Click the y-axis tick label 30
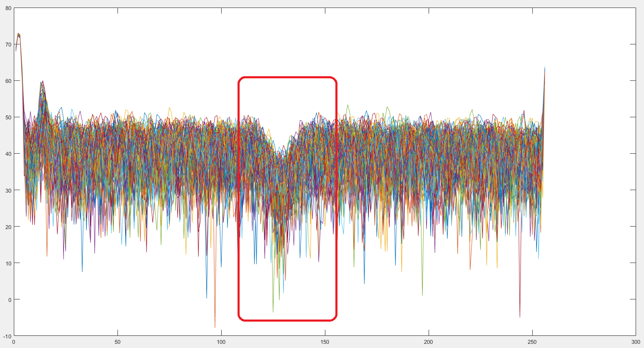Screen dimensions: 644x348 8,190
